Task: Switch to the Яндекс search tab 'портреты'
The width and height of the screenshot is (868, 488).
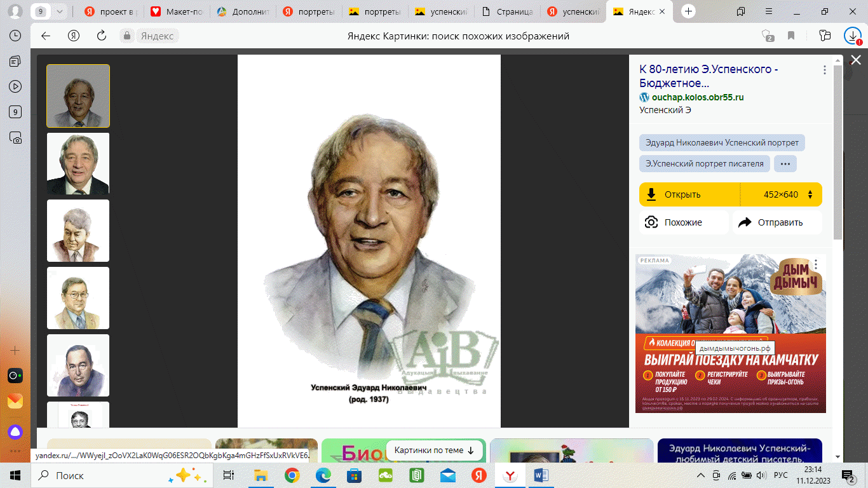Action: point(309,11)
